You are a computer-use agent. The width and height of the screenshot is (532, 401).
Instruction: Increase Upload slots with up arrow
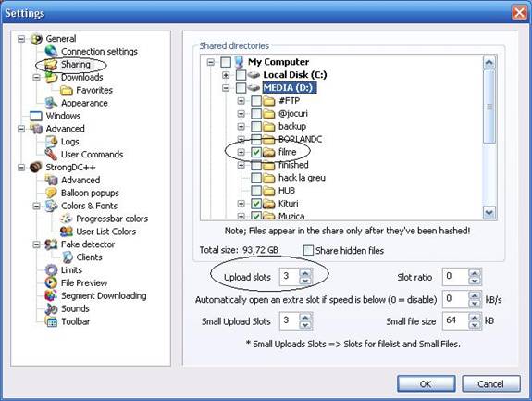pyautogui.click(x=305, y=273)
